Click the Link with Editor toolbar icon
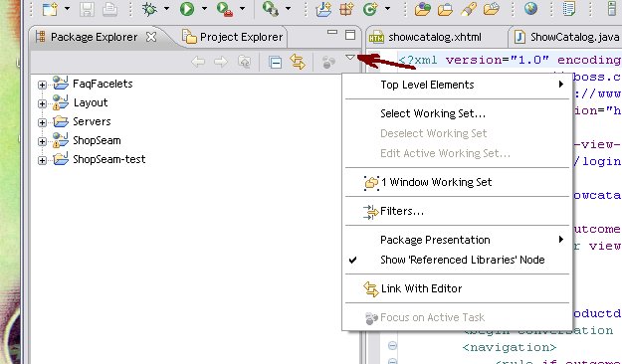Screen dimensions: 622x364 pos(298,62)
